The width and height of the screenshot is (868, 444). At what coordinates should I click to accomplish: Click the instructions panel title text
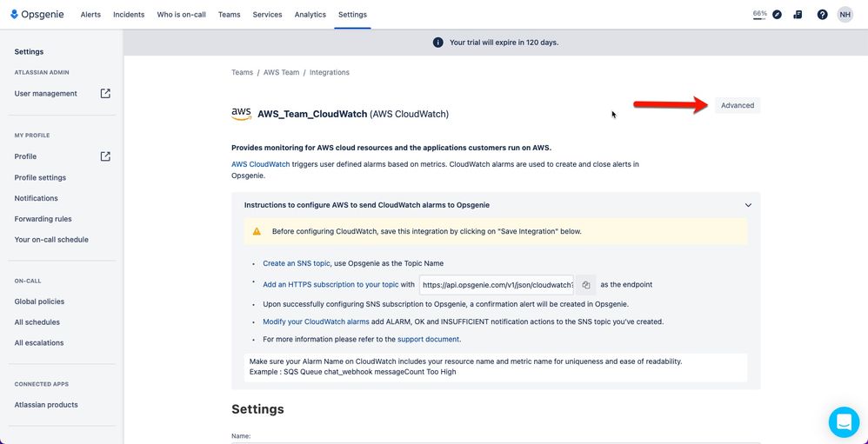coord(366,205)
